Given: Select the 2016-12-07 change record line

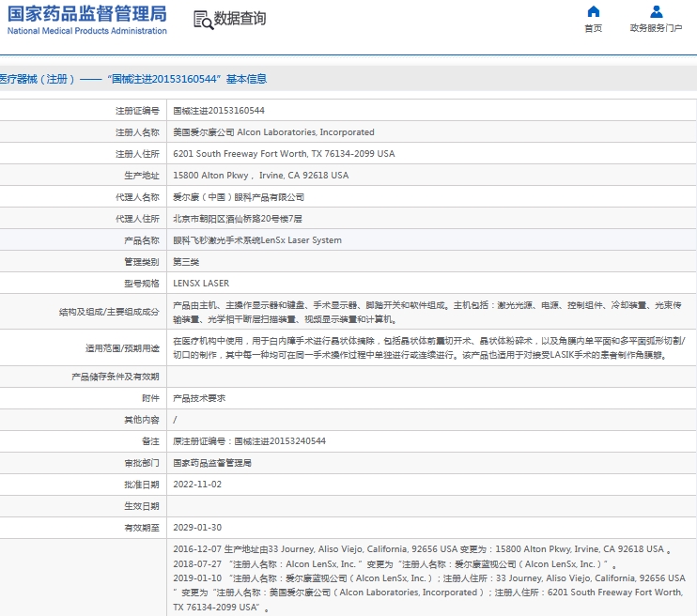Looking at the screenshot, I should 422,549.
